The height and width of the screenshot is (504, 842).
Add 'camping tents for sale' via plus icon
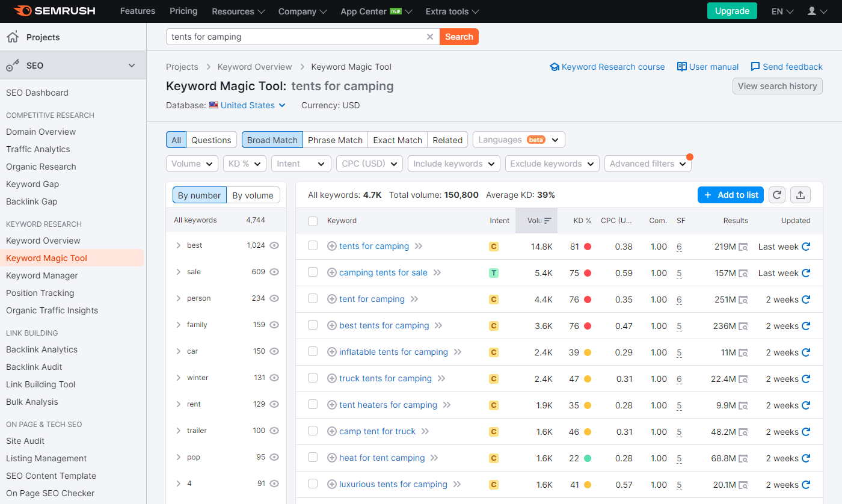pyautogui.click(x=331, y=272)
